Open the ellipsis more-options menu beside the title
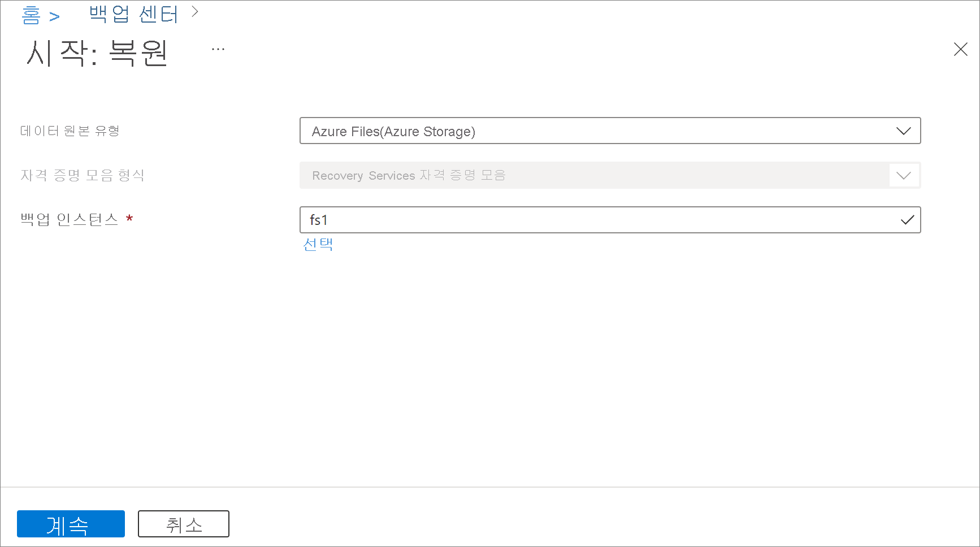The image size is (980, 547). (x=218, y=50)
